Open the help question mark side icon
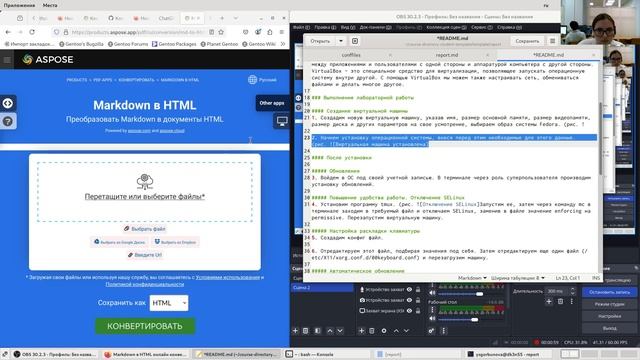The height and width of the screenshot is (360, 640). [8, 121]
